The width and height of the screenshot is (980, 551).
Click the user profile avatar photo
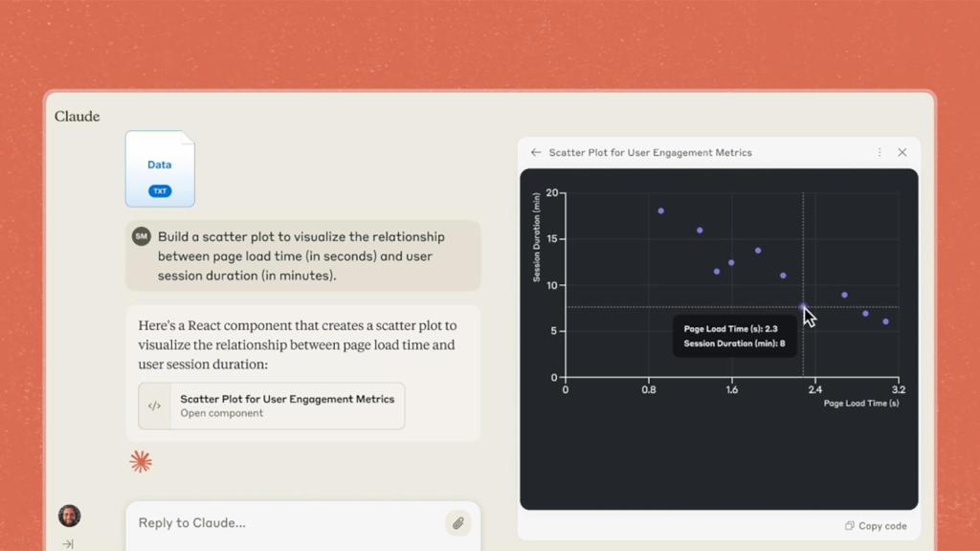click(69, 516)
